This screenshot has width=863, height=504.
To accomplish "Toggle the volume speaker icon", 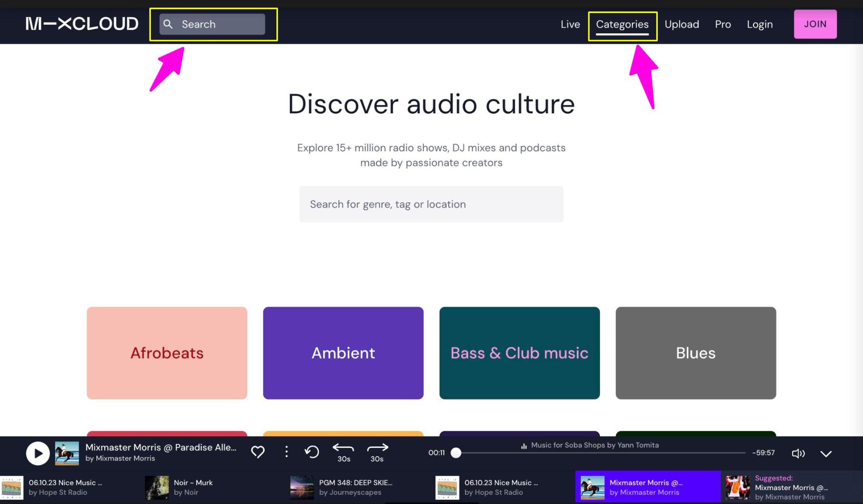I will [x=798, y=453].
